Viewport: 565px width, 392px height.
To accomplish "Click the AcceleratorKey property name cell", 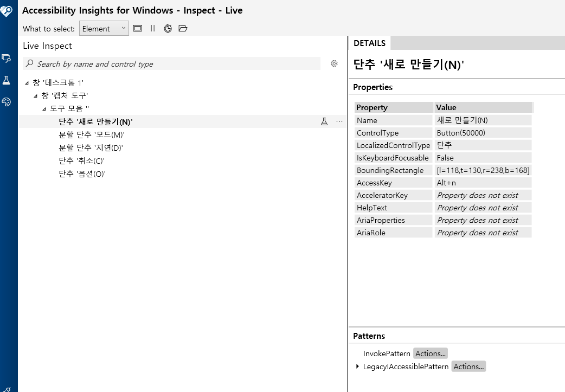I will pyautogui.click(x=394, y=195).
